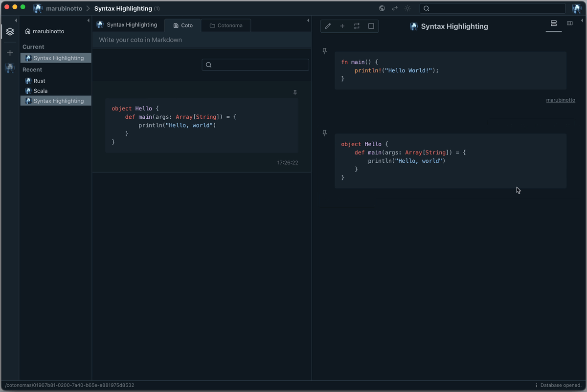This screenshot has height=392, width=587.
Task: Click marubinotto in the title bar breadcrumb
Action: 64,8
